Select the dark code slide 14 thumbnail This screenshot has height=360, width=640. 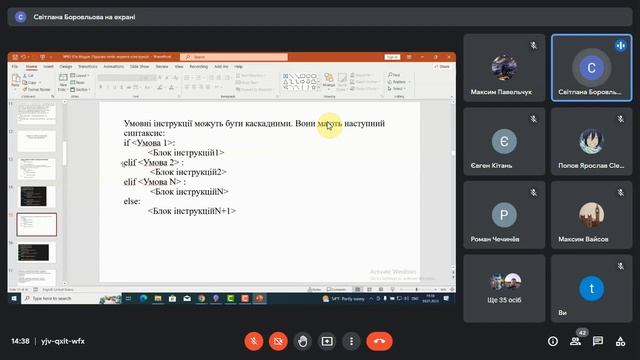click(x=34, y=196)
